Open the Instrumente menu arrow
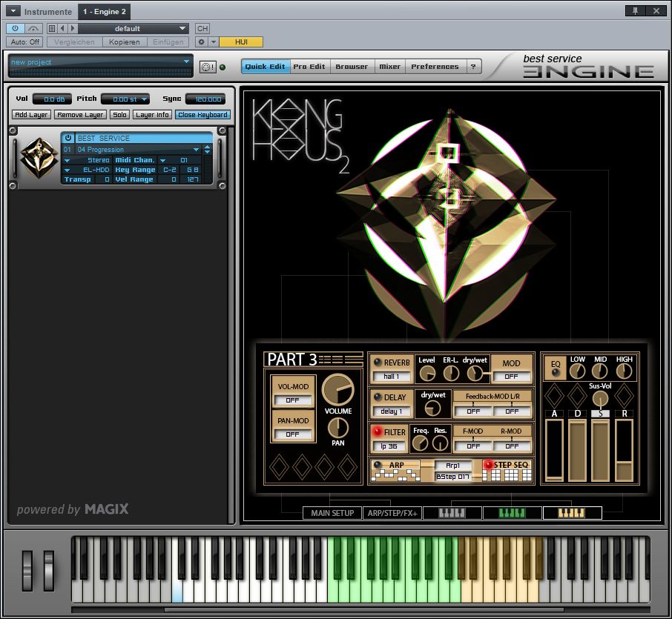The width and height of the screenshot is (672, 619). pos(13,11)
